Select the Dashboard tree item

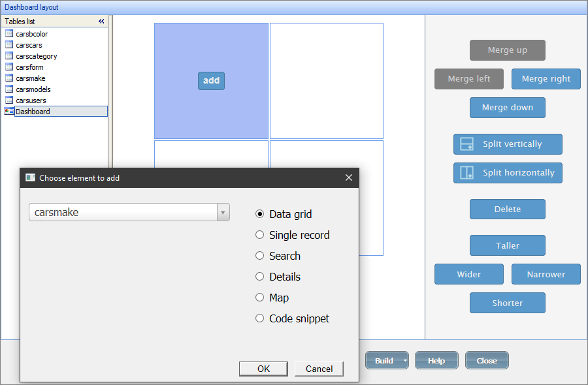[39, 111]
